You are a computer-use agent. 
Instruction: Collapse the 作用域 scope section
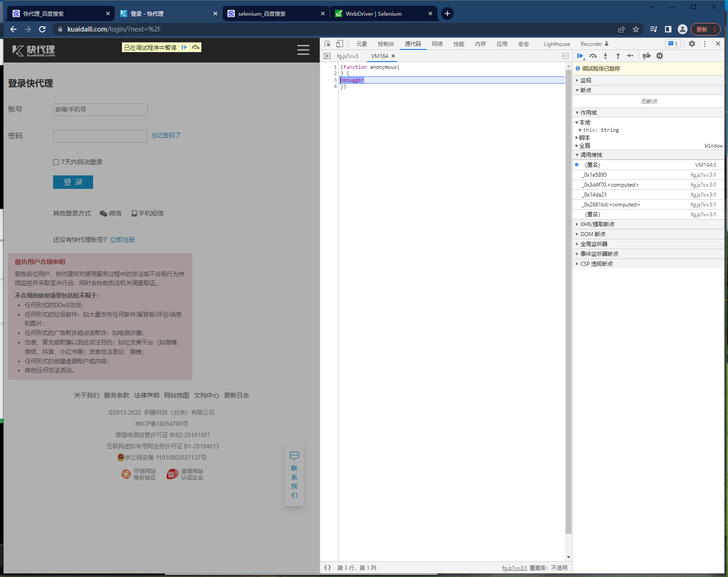pyautogui.click(x=649, y=112)
